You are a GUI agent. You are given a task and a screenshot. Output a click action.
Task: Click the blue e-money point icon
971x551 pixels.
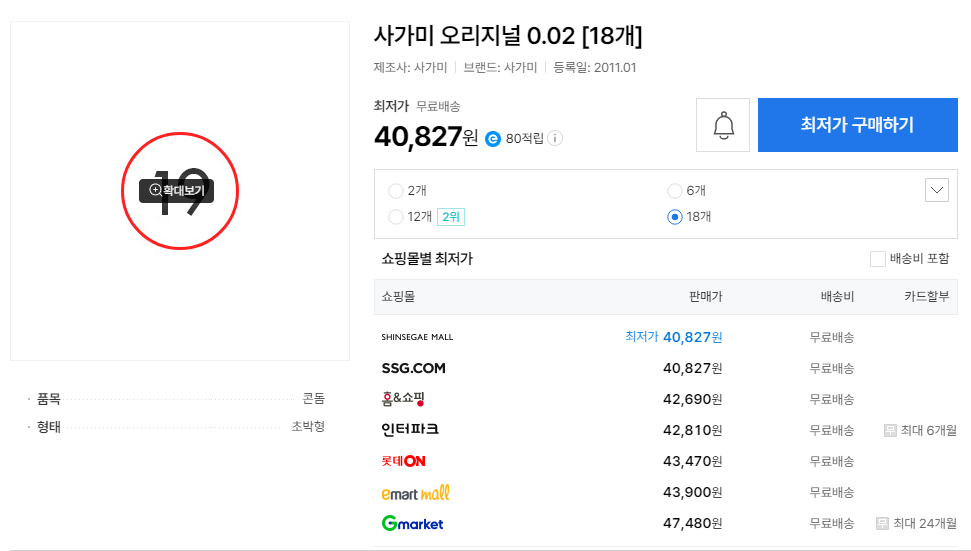[492, 139]
